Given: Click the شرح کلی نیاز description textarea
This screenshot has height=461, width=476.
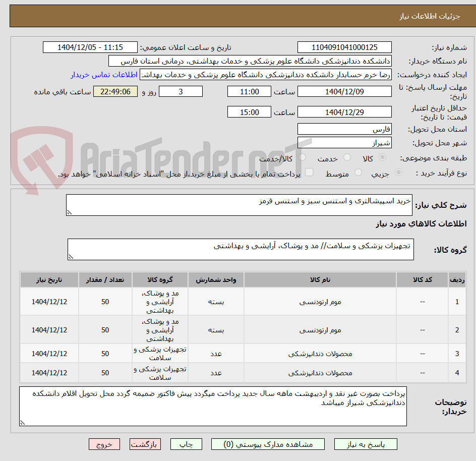Looking at the screenshot, I should coord(239,205).
